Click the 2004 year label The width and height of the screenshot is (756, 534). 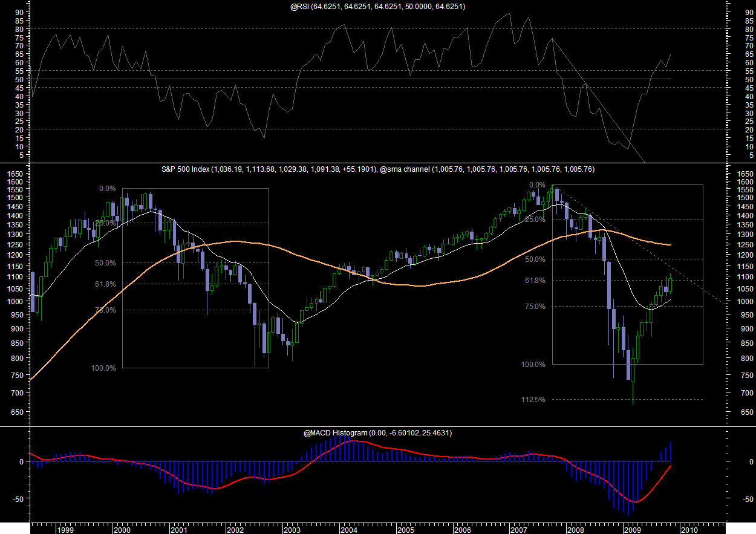tap(349, 530)
